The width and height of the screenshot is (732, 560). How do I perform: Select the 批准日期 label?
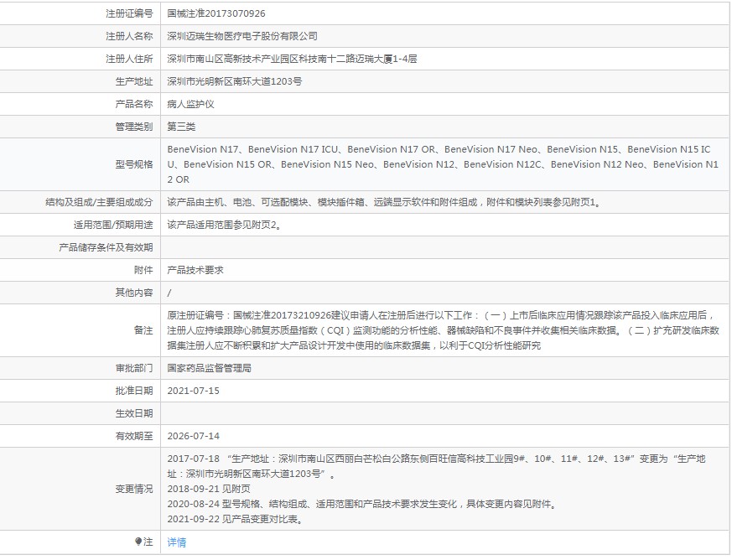click(x=134, y=391)
